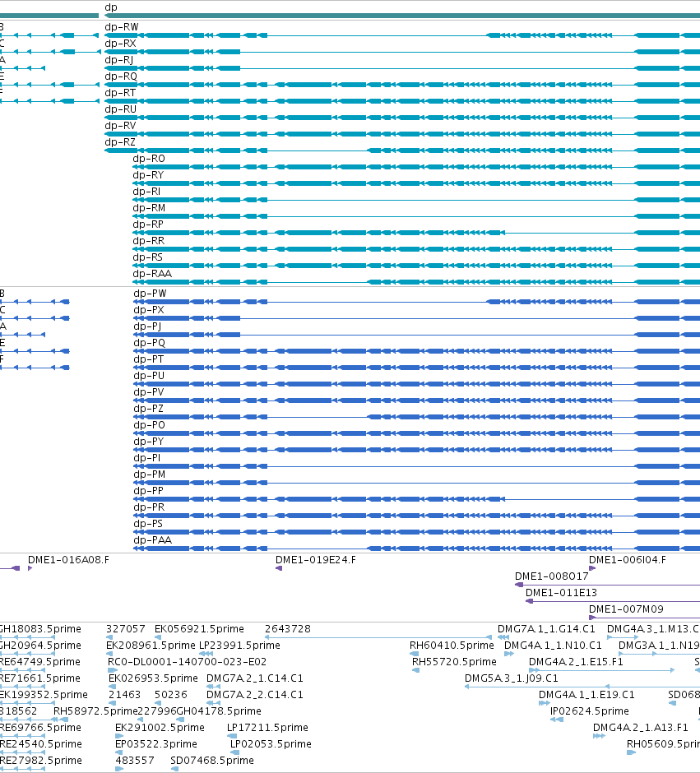
Task: Click the dp-PI protein label
Action: click(147, 458)
